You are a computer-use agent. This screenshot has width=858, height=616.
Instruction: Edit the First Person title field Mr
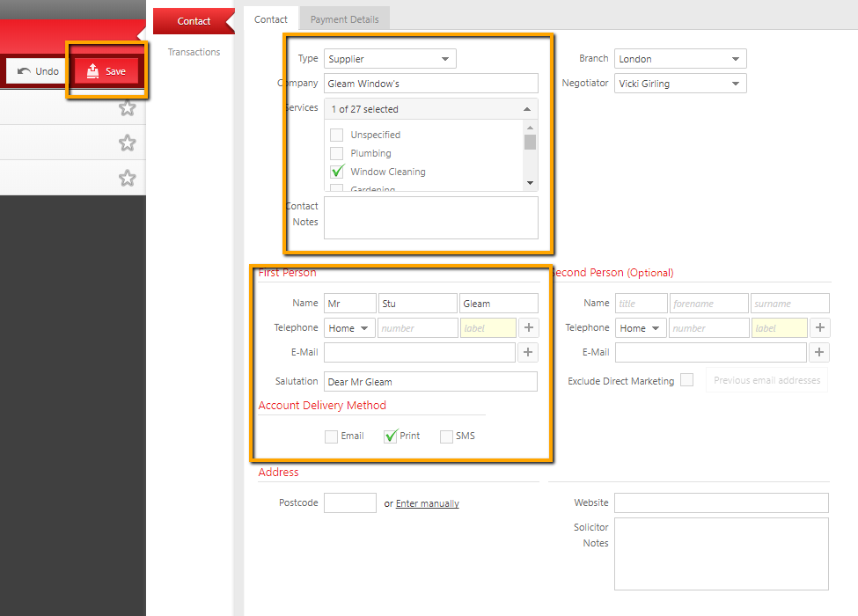pyautogui.click(x=349, y=303)
